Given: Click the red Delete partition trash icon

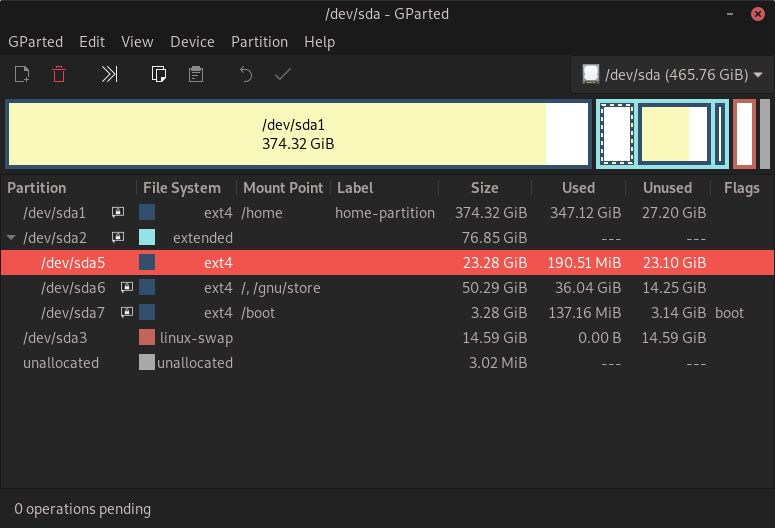Looking at the screenshot, I should click(x=60, y=74).
